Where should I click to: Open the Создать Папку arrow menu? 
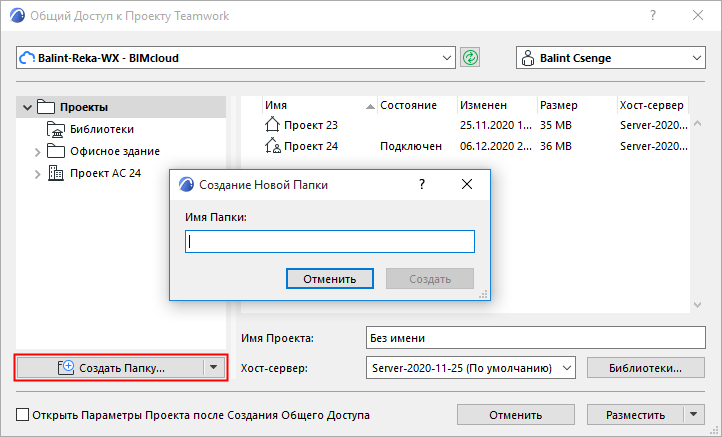(214, 367)
